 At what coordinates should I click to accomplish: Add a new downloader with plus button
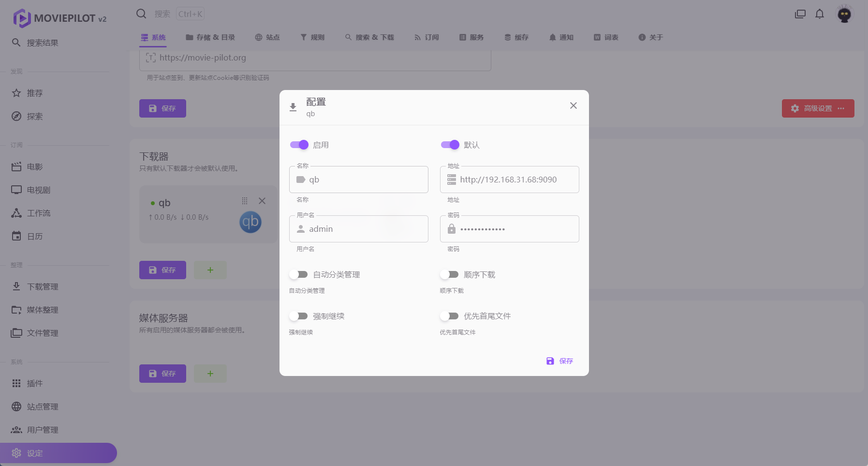(210, 270)
